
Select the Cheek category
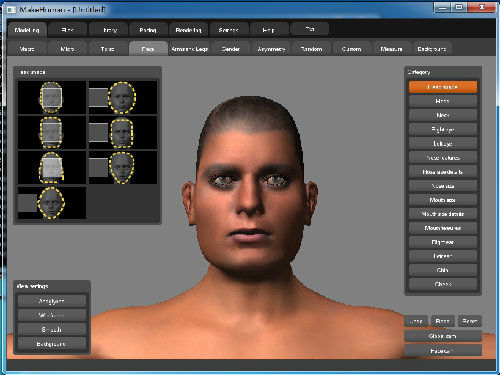point(443,284)
